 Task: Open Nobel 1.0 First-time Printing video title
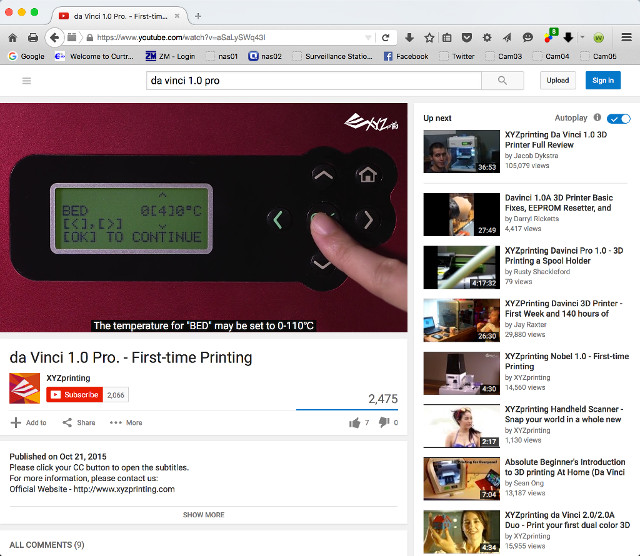567,361
